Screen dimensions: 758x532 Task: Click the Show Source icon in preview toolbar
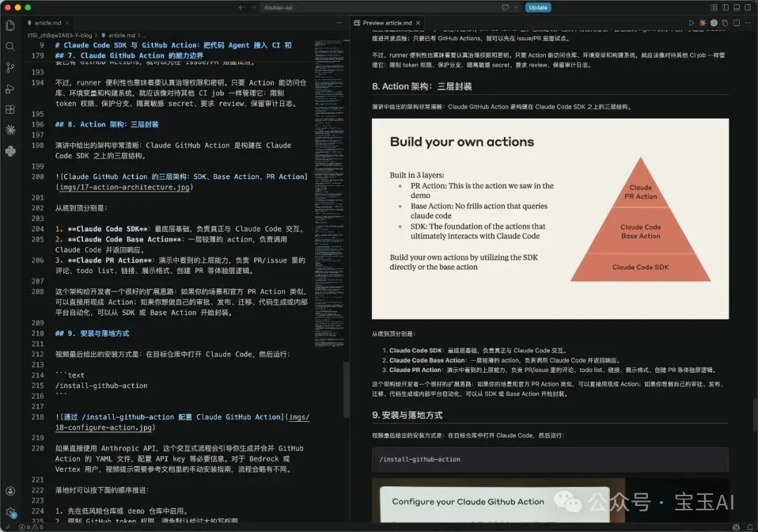[724, 22]
